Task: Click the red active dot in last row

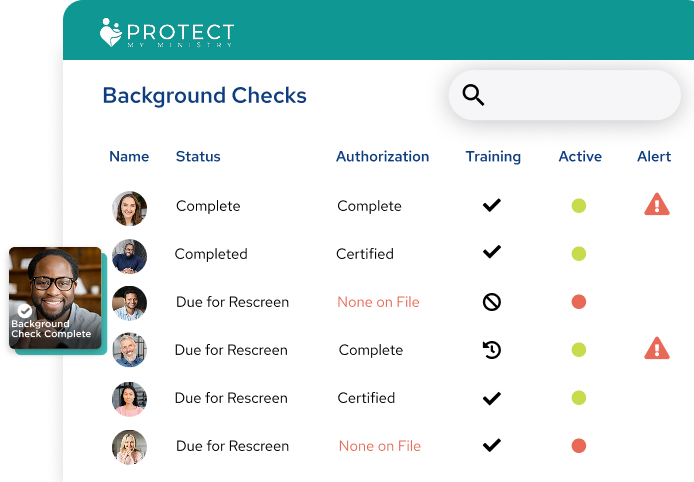Action: [579, 446]
